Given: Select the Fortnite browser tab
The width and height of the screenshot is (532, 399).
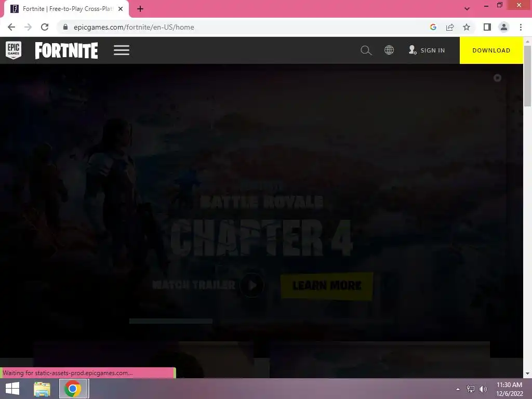Looking at the screenshot, I should point(66,9).
